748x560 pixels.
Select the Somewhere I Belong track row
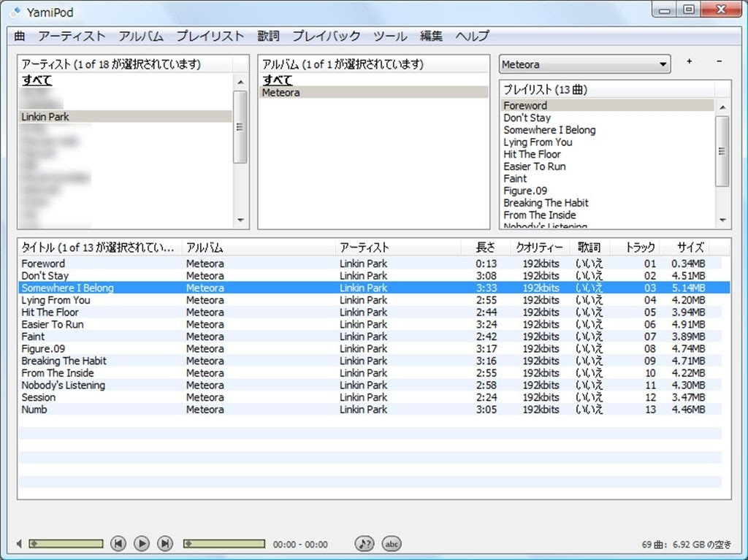[374, 288]
